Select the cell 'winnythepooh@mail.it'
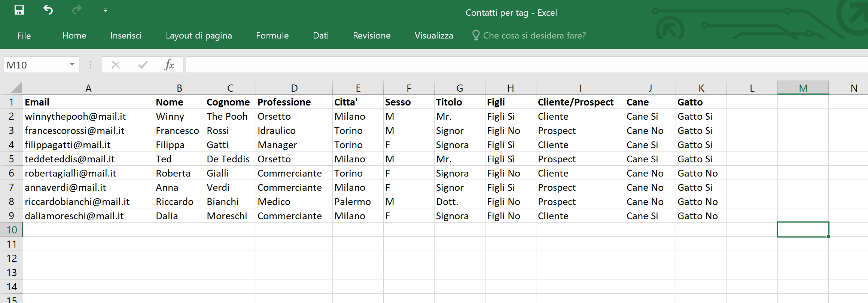Viewport: 868px width, 303px height. (88, 116)
